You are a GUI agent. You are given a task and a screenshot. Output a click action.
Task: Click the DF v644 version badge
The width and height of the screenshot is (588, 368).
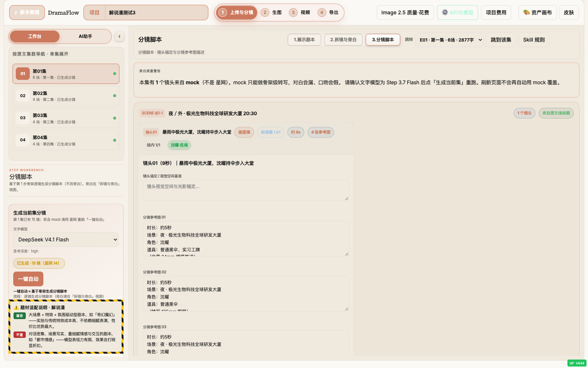[577, 363]
